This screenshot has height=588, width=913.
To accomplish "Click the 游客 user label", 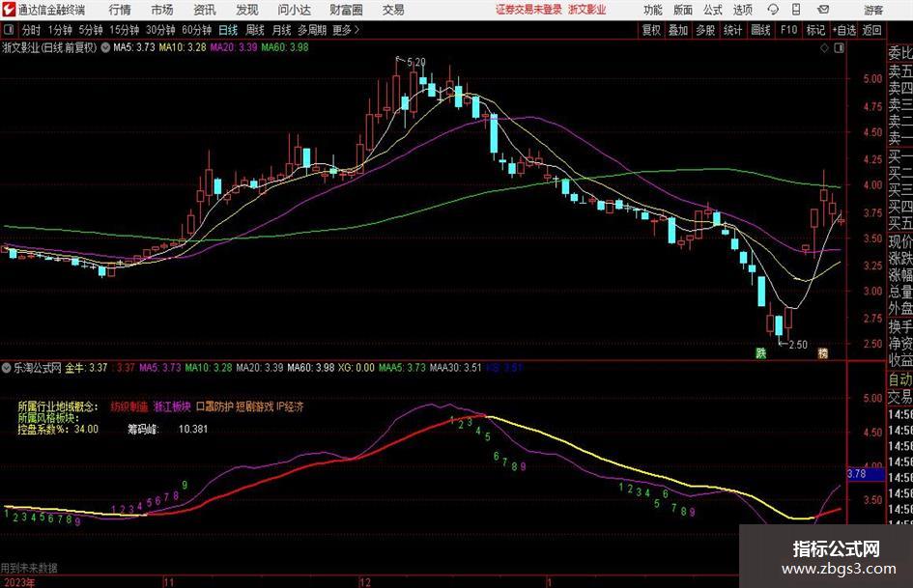I will click(x=872, y=10).
